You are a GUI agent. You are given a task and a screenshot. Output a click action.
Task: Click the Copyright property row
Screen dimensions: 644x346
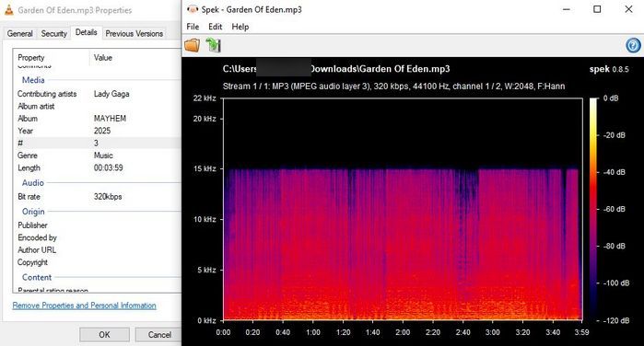click(98, 262)
